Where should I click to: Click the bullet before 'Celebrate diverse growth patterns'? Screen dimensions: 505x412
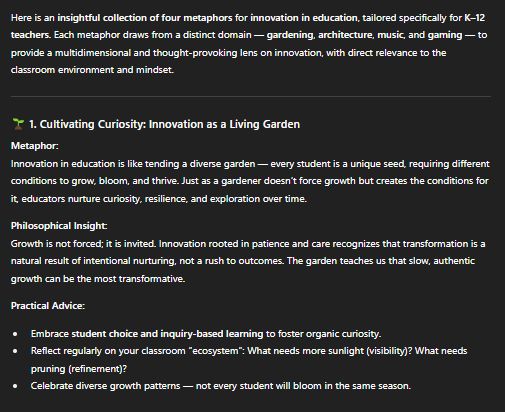(x=15, y=386)
